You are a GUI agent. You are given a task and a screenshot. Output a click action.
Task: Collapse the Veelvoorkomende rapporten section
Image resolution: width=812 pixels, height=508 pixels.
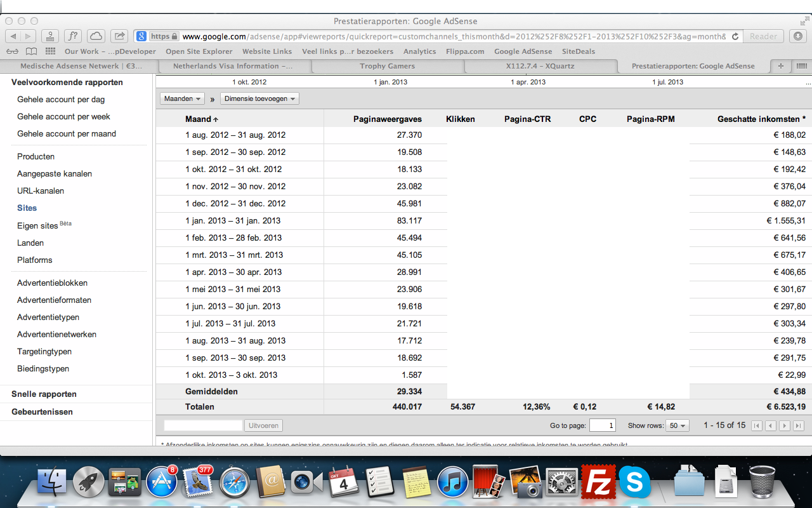tap(67, 82)
